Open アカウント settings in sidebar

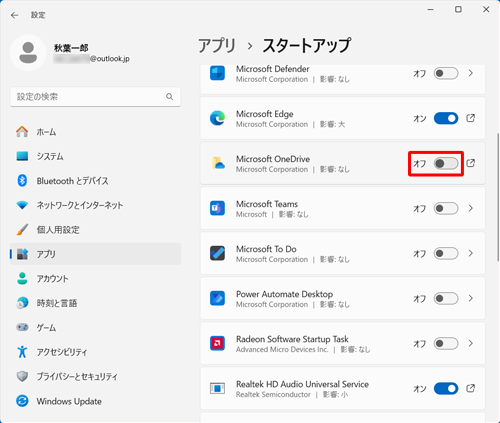pos(95,278)
